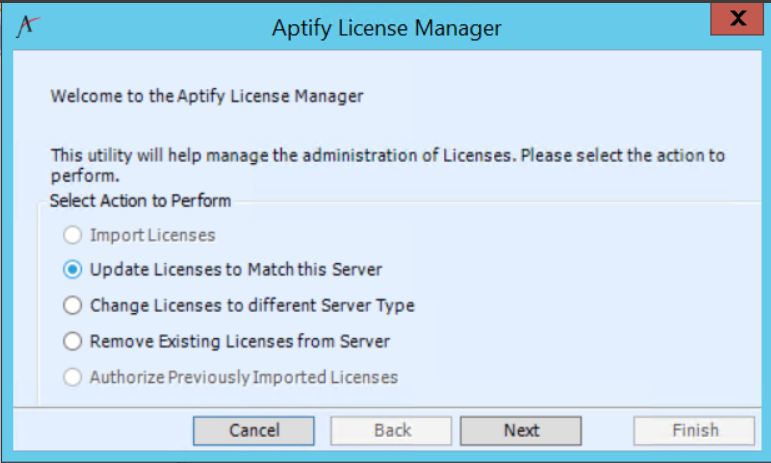The height and width of the screenshot is (463, 771).
Task: Click the Back button
Action: coord(391,431)
